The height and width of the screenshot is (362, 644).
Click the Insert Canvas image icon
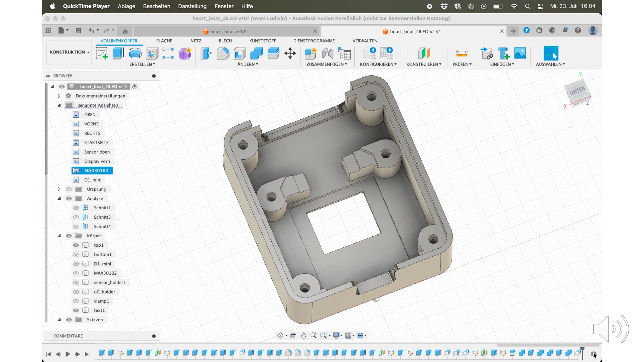(520, 53)
